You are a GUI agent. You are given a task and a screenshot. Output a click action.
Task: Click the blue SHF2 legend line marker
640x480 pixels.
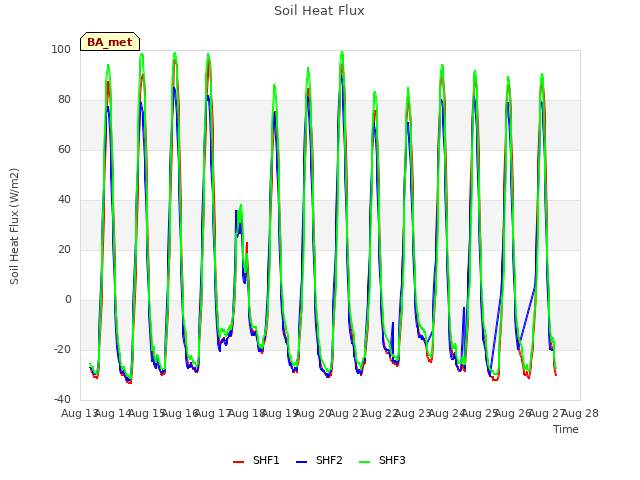point(301,462)
